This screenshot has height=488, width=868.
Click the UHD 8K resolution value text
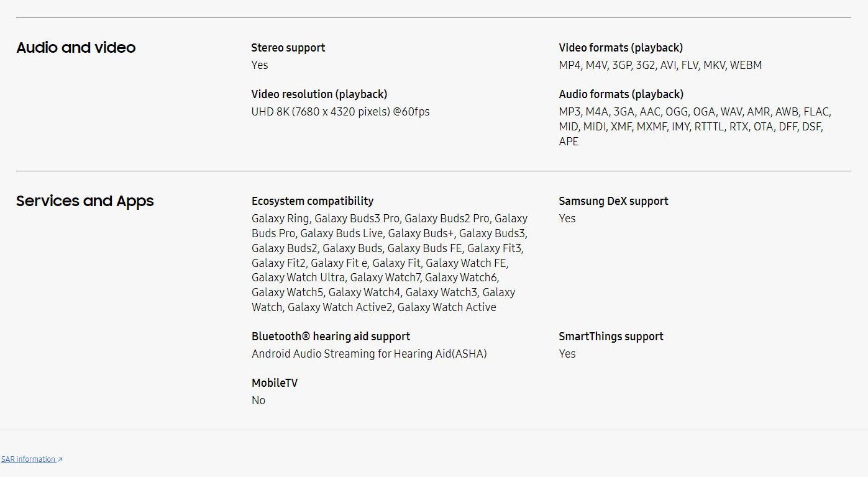pyautogui.click(x=340, y=112)
